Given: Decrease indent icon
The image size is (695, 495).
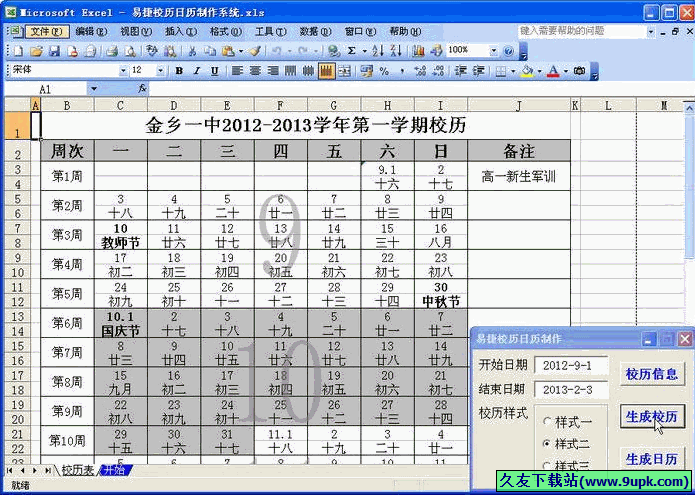Looking at the screenshot, I should tap(461, 71).
